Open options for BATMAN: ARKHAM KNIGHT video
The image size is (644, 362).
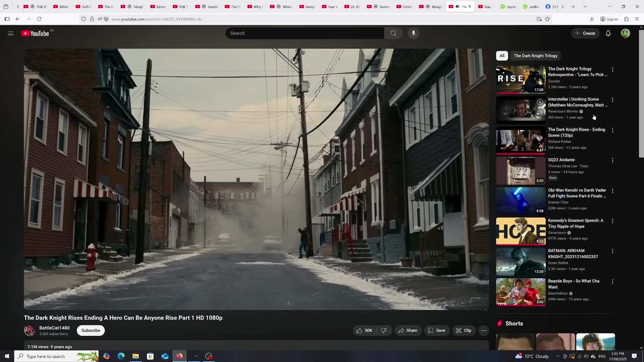(612, 251)
